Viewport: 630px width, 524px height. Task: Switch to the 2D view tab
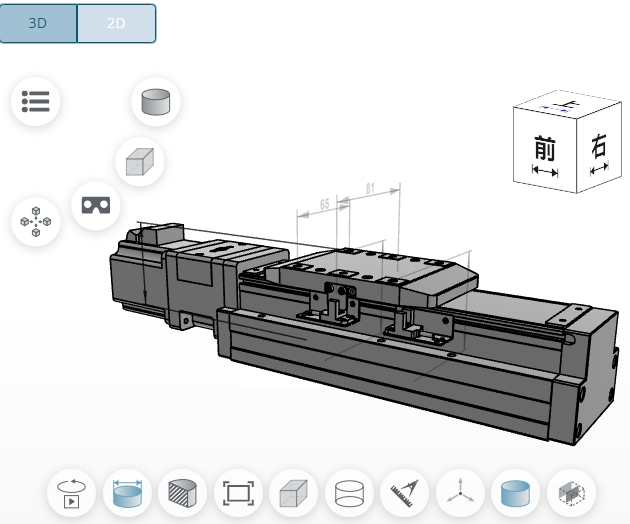click(117, 23)
